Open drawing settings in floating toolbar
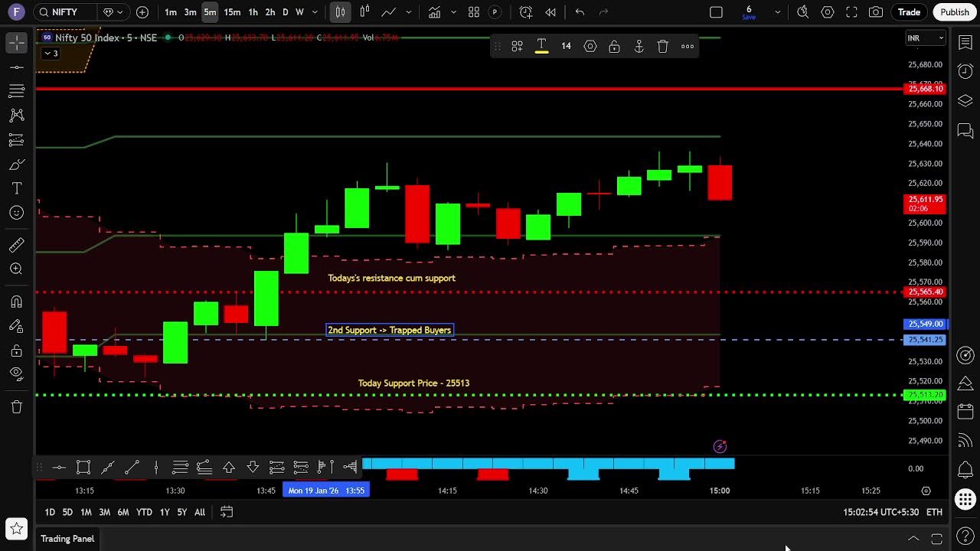The image size is (980, 551). 590,46
